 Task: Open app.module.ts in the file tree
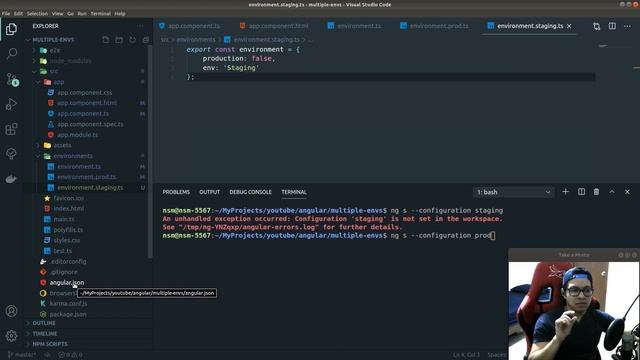coord(78,135)
